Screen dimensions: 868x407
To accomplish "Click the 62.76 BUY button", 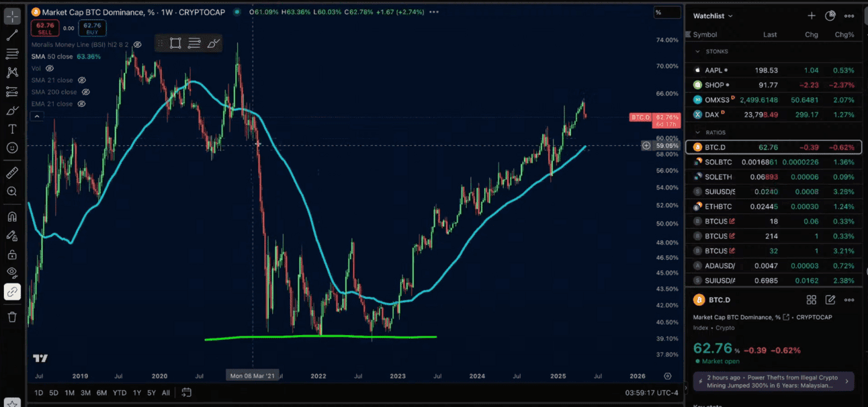I will [91, 28].
